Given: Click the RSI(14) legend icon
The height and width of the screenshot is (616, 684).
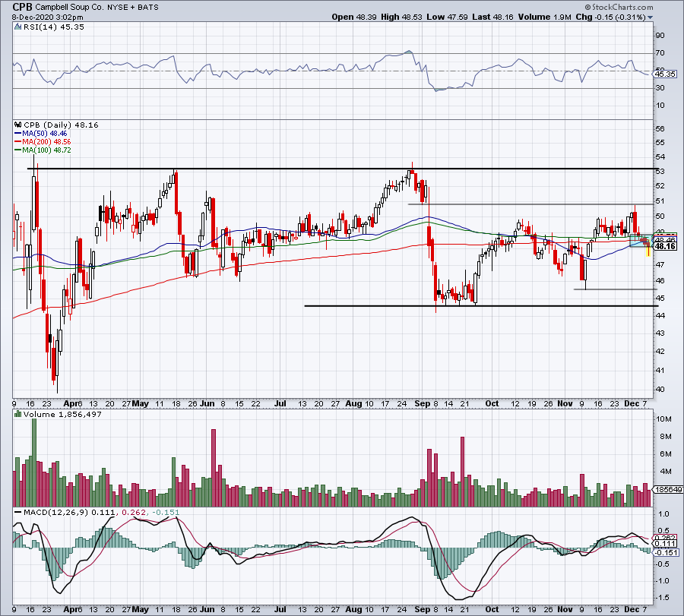Looking at the screenshot, I should pyautogui.click(x=17, y=27).
